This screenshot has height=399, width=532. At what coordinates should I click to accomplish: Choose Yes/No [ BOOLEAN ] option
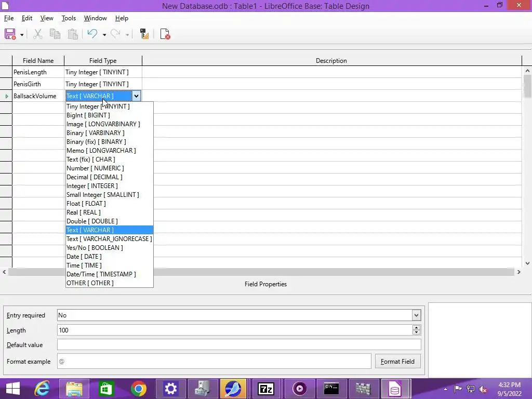(x=109, y=247)
